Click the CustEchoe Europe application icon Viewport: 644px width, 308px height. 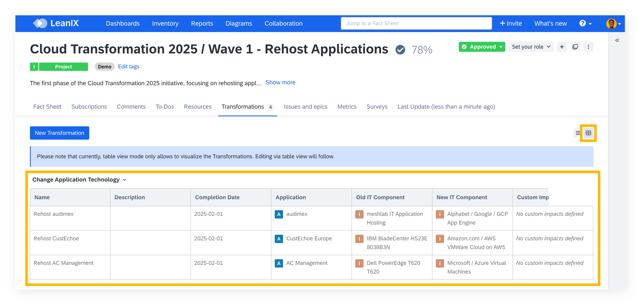279,239
